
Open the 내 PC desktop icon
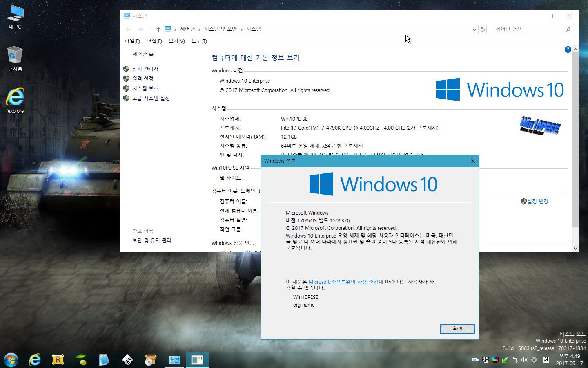(x=15, y=17)
